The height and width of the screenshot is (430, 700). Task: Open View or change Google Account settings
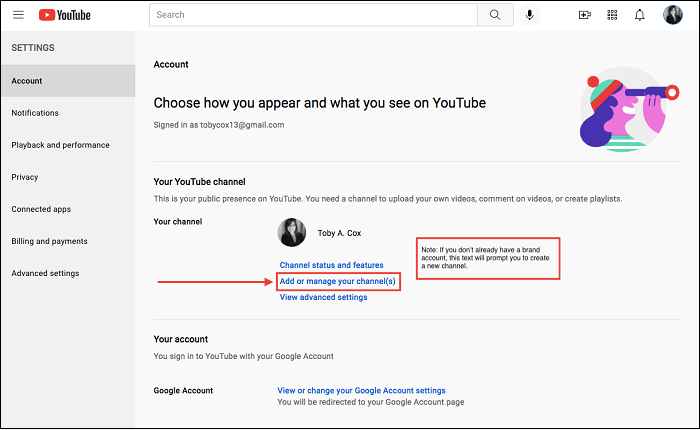click(361, 390)
